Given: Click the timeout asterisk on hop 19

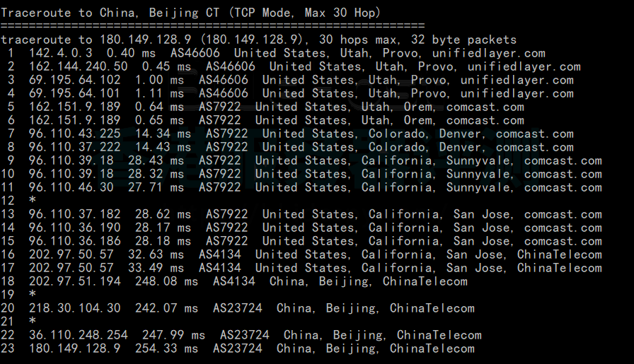Looking at the screenshot, I should coord(32,295).
